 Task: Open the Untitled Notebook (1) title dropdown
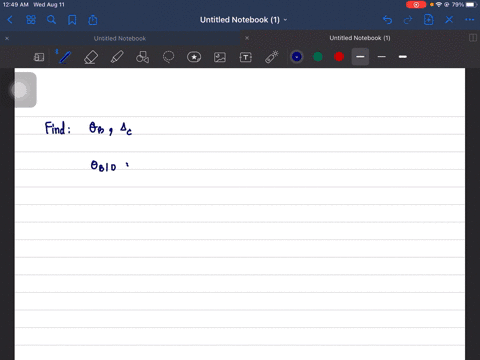click(243, 20)
